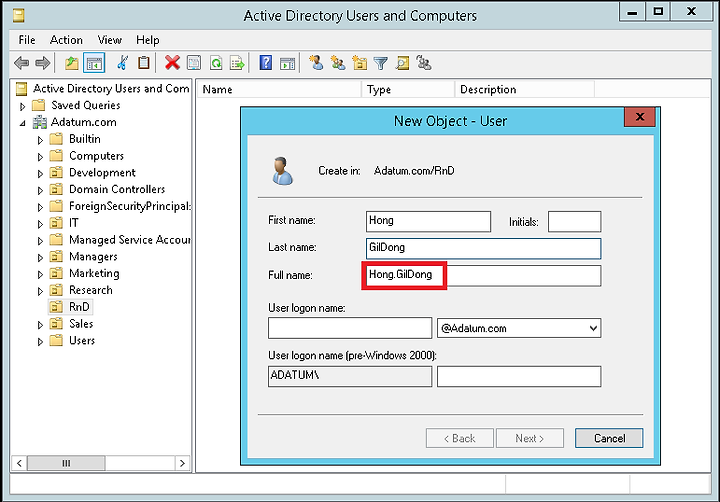Click the blue Help question mark icon
Image resolution: width=720 pixels, height=502 pixels.
pyautogui.click(x=265, y=63)
